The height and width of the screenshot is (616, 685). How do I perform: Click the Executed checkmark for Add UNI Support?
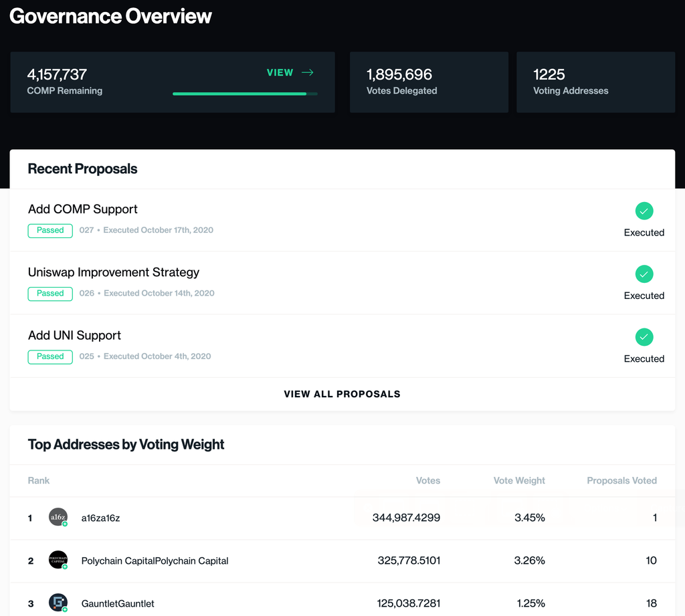tap(644, 337)
